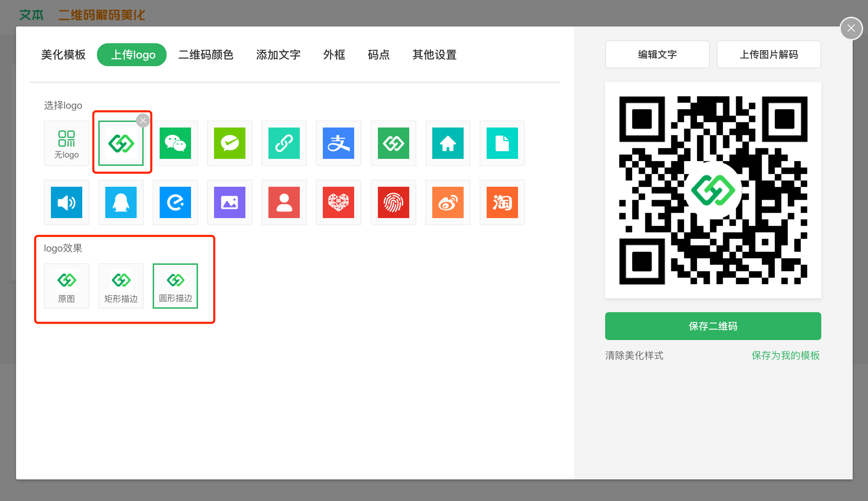Image resolution: width=868 pixels, height=501 pixels.
Task: Click the 上传图片解码 button
Action: point(769,54)
